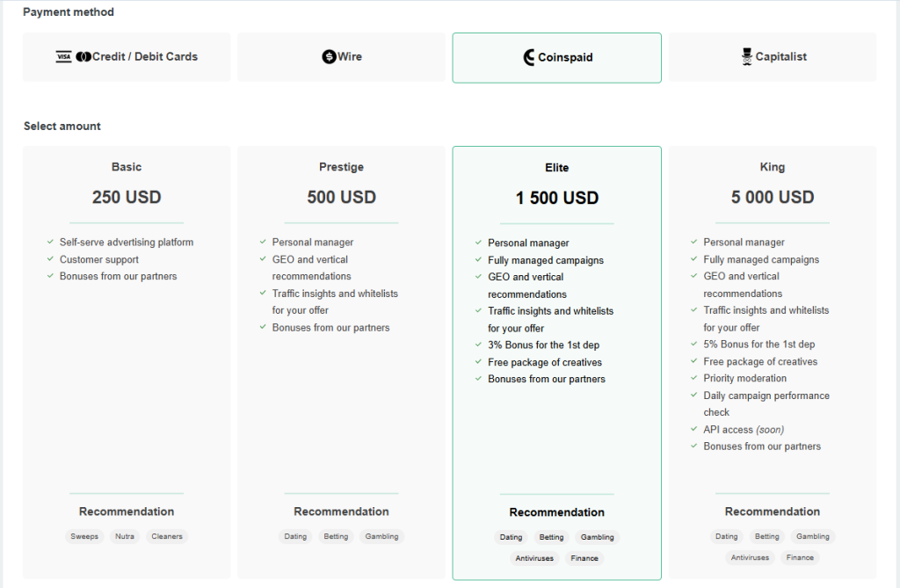Click the Sweeps tag under Basic
This screenshot has width=900, height=588.
[x=84, y=536]
